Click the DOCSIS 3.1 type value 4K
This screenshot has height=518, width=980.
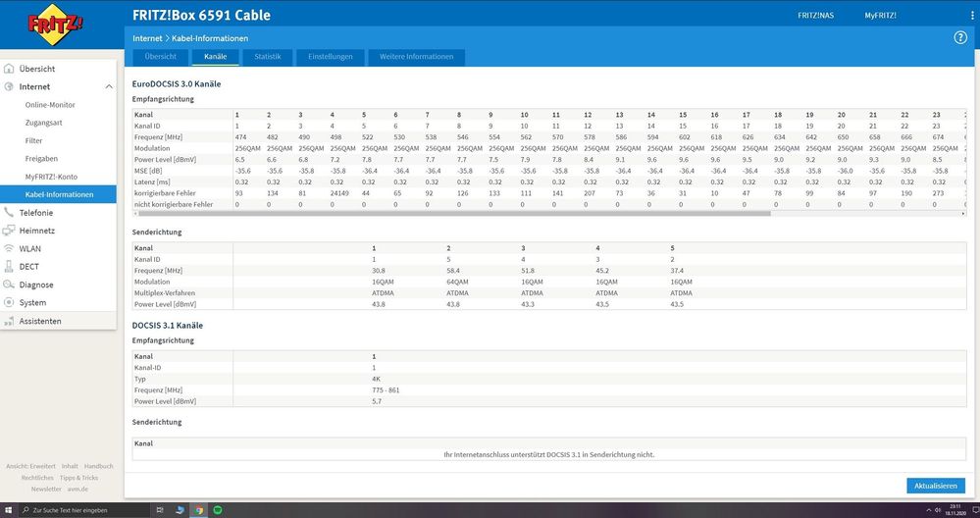coord(377,379)
